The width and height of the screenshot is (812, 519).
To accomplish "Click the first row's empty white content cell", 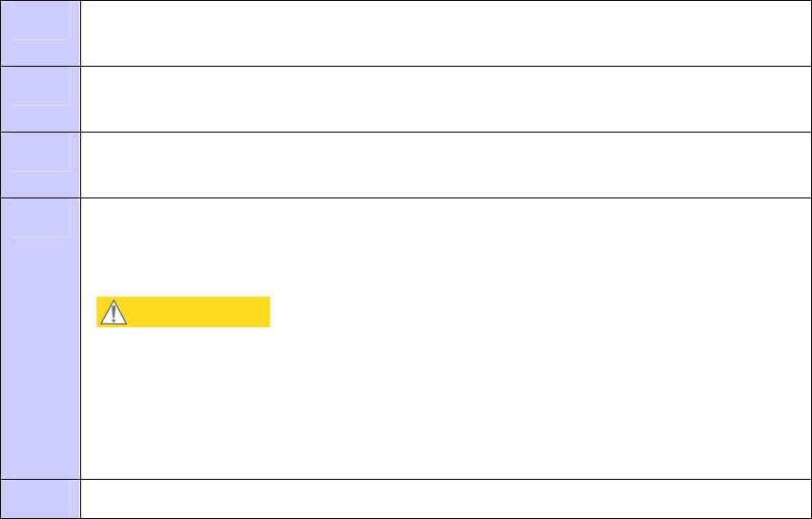I will (x=446, y=33).
